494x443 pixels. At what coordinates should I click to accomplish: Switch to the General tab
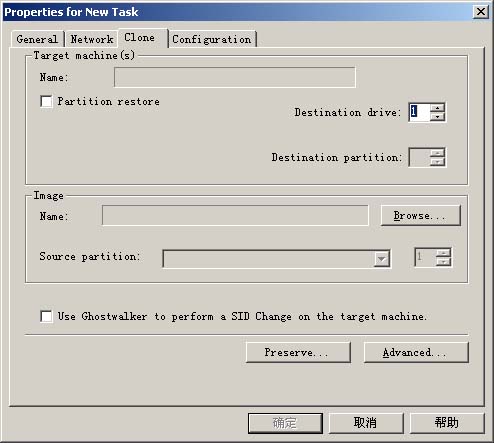pyautogui.click(x=37, y=39)
